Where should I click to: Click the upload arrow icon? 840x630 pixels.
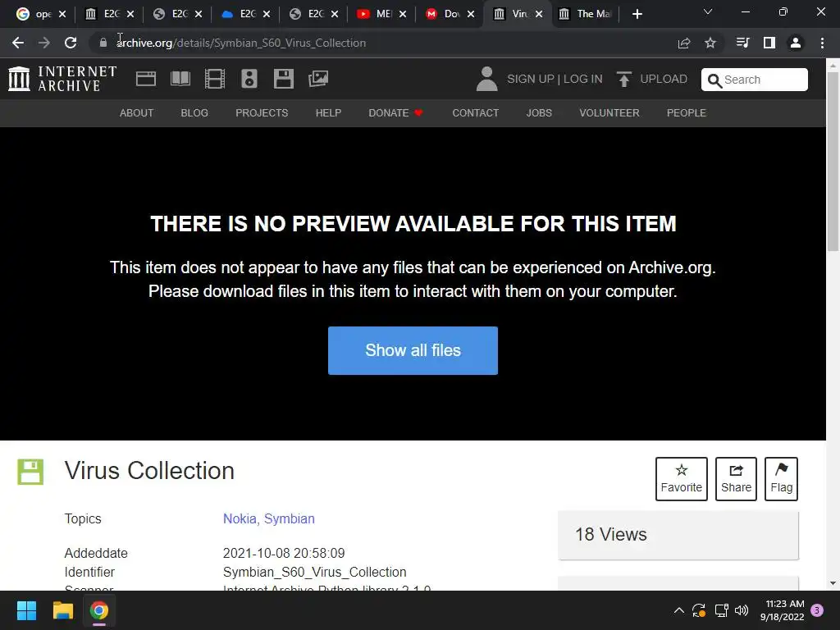(x=624, y=79)
